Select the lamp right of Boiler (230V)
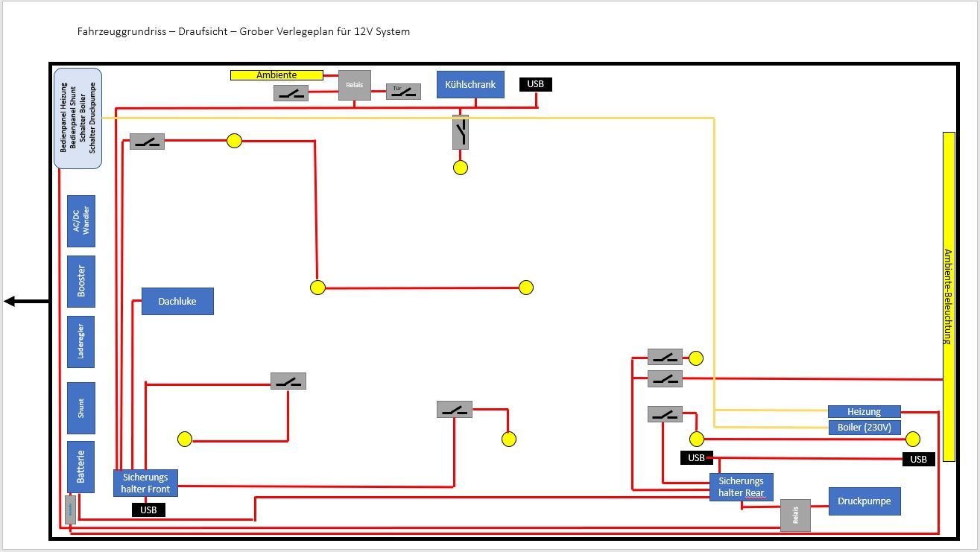The width and height of the screenshot is (980, 552). [913, 439]
